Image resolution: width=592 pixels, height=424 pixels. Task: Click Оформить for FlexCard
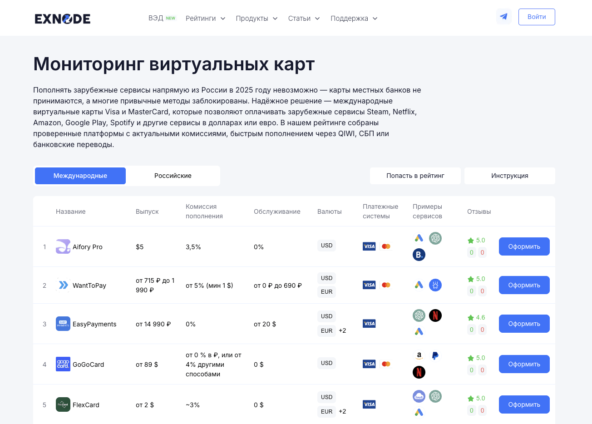pyautogui.click(x=524, y=404)
